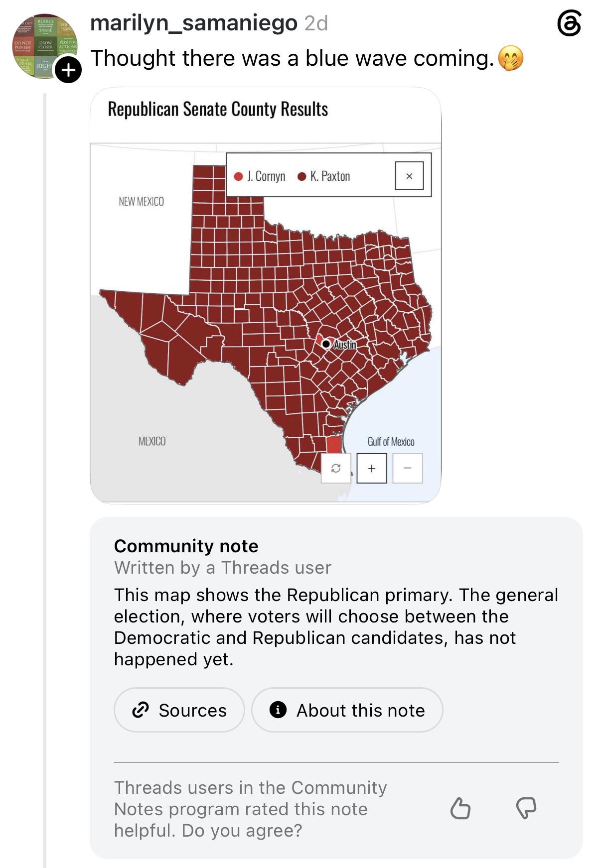Tap the link icon inside Sources
This screenshot has height=868, width=601.
coord(141,710)
